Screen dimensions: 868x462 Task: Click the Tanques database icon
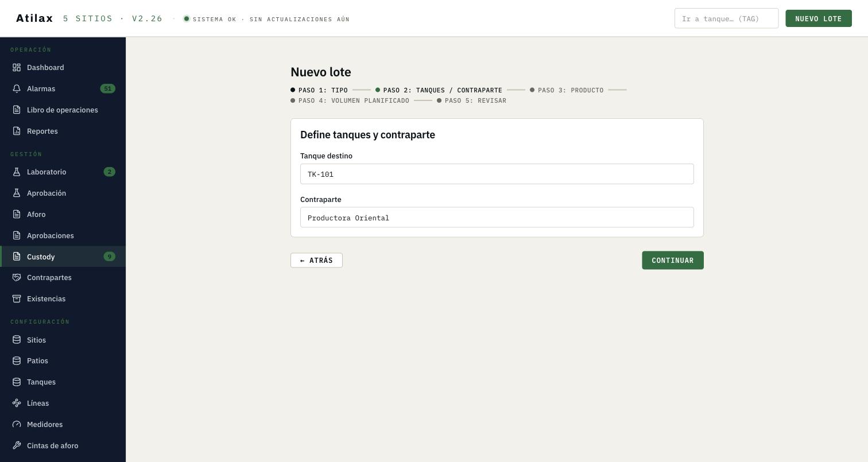pyautogui.click(x=17, y=382)
